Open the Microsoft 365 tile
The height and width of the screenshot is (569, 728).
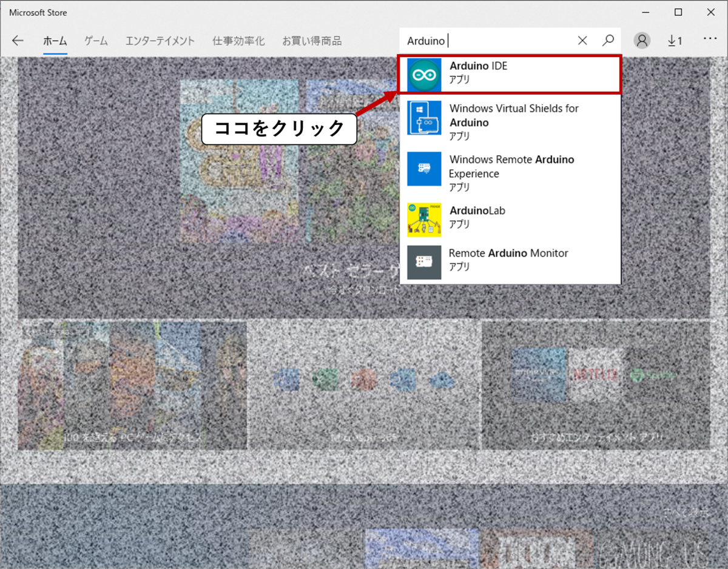(364, 385)
